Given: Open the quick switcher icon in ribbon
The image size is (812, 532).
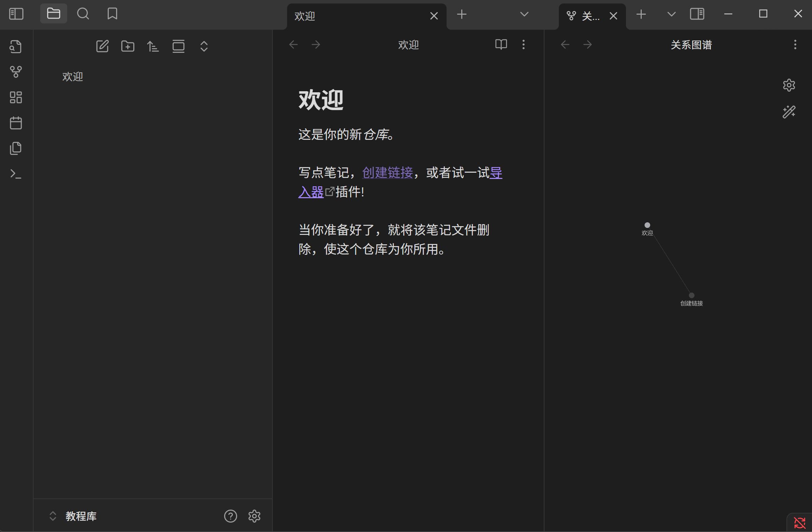Looking at the screenshot, I should [x=16, y=46].
